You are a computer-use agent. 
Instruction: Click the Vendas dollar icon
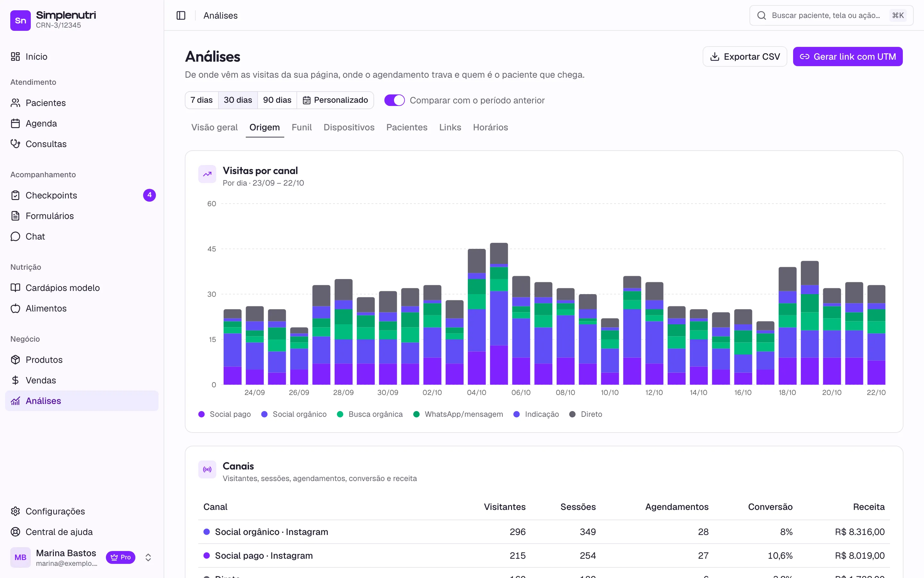[15, 381]
